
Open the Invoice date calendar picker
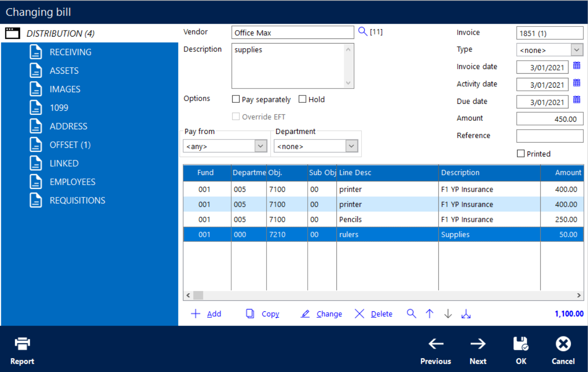[576, 66]
